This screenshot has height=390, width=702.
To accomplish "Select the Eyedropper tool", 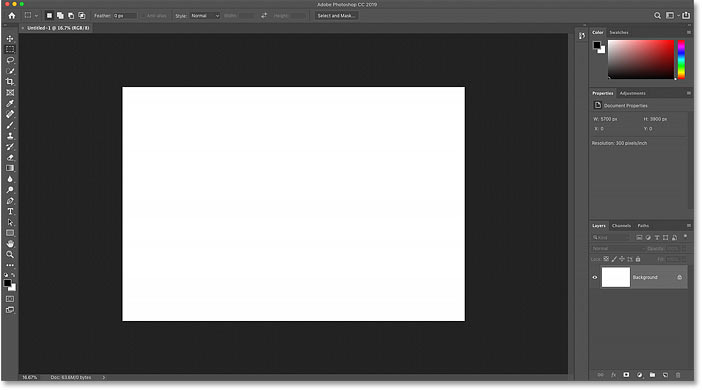I will (x=10, y=103).
